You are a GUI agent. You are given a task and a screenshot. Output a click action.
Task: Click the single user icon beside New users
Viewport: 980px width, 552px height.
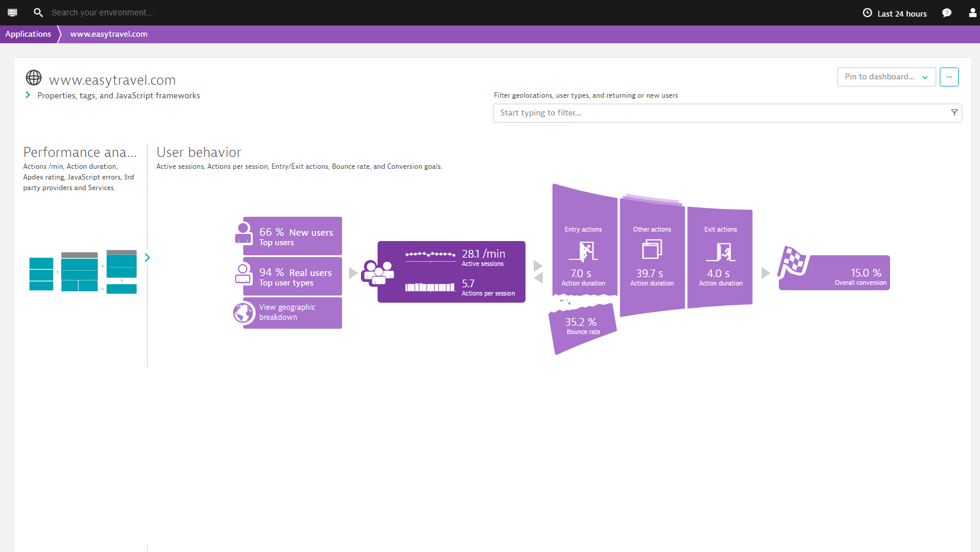[x=243, y=233]
